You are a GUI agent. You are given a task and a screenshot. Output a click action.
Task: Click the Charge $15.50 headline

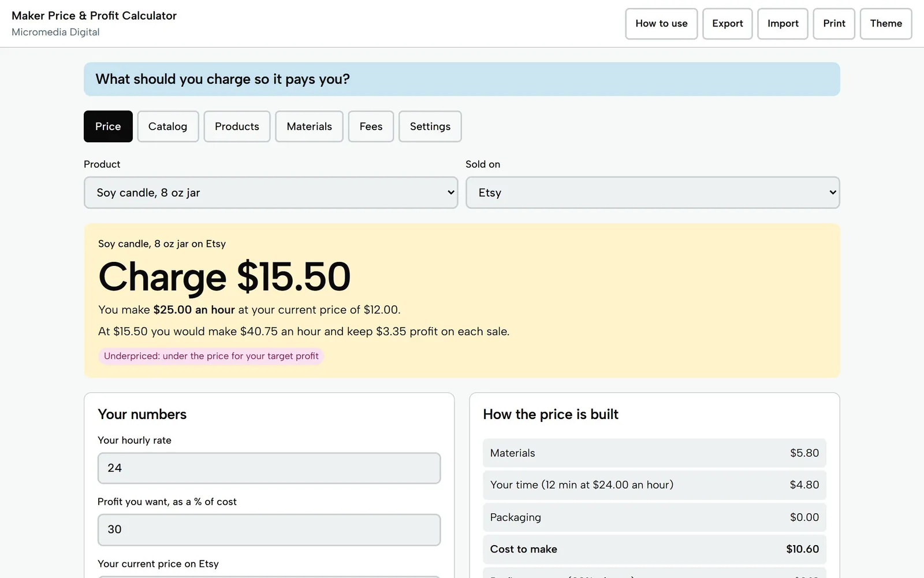225,277
